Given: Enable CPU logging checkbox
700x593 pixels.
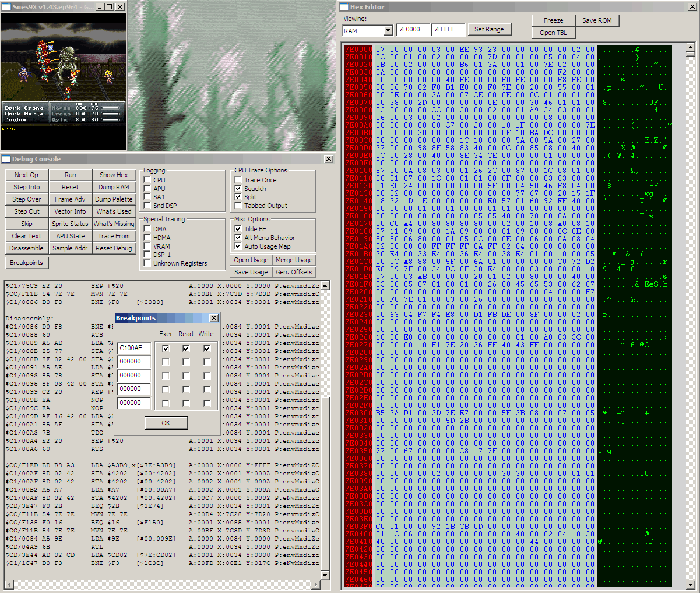Looking at the screenshot, I should click(147, 180).
